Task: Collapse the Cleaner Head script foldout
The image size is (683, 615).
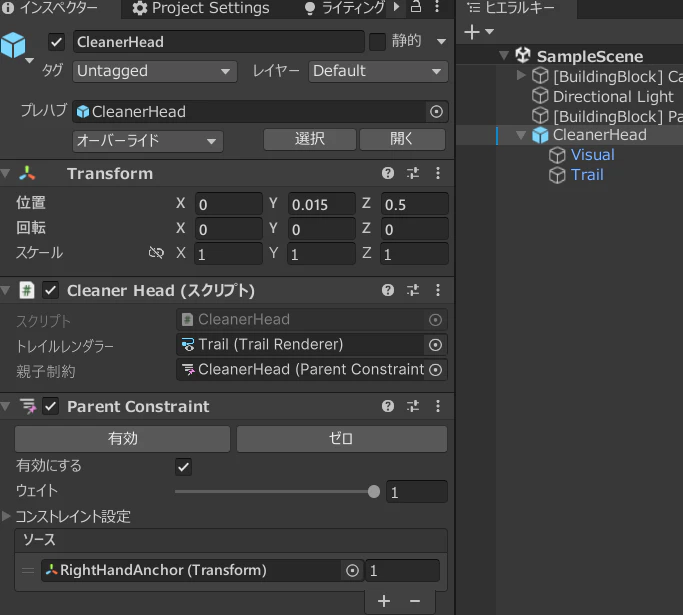Action: (x=5, y=290)
